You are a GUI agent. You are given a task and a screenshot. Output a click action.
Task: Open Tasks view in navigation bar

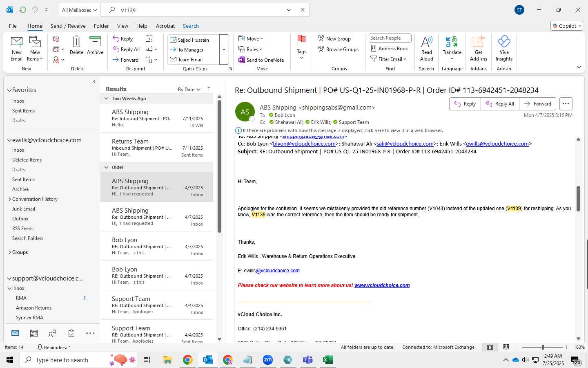(71, 333)
